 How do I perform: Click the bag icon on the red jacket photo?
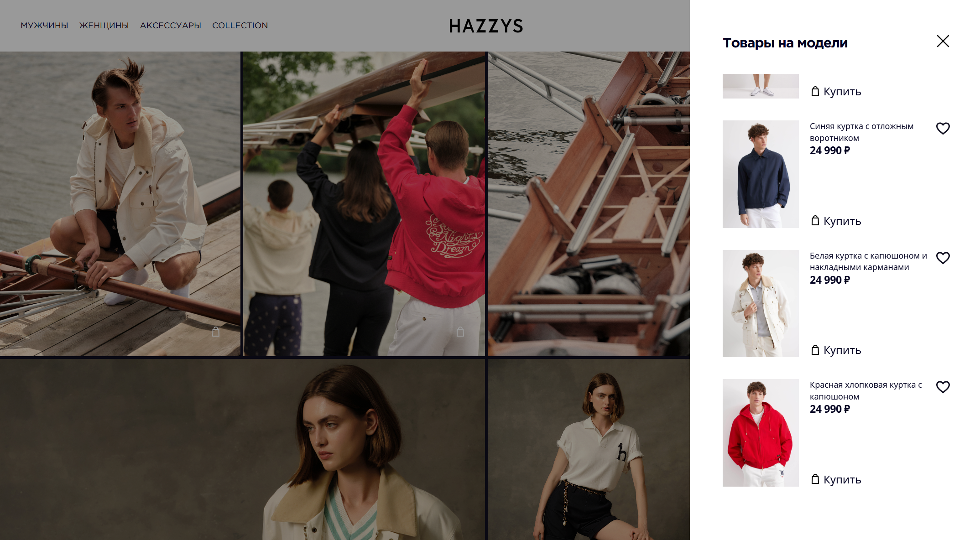tap(460, 332)
